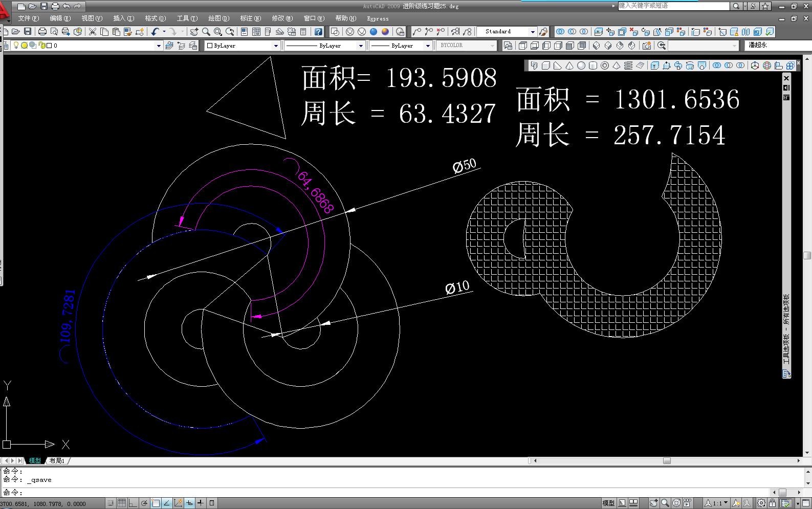Open the 格式(O) menu
This screenshot has height=509, width=812.
coord(155,18)
